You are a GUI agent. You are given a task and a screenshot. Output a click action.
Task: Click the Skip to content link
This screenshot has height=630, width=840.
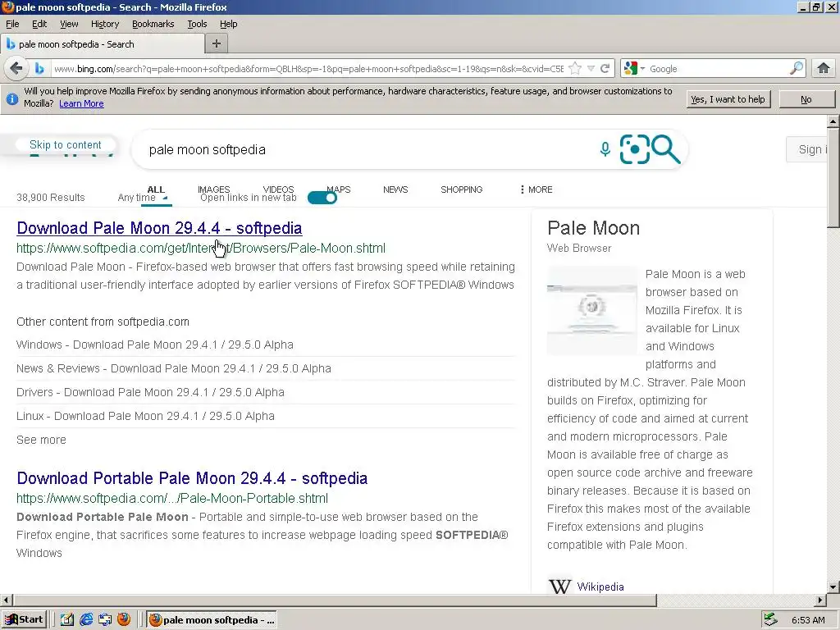66,144
